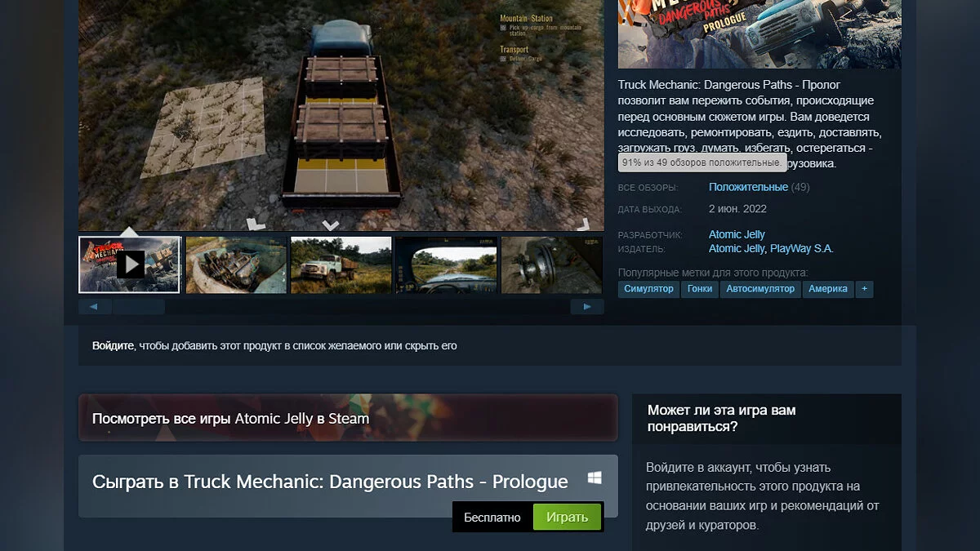The width and height of the screenshot is (980, 551).
Task: Click the game header capsule image
Action: tap(759, 33)
